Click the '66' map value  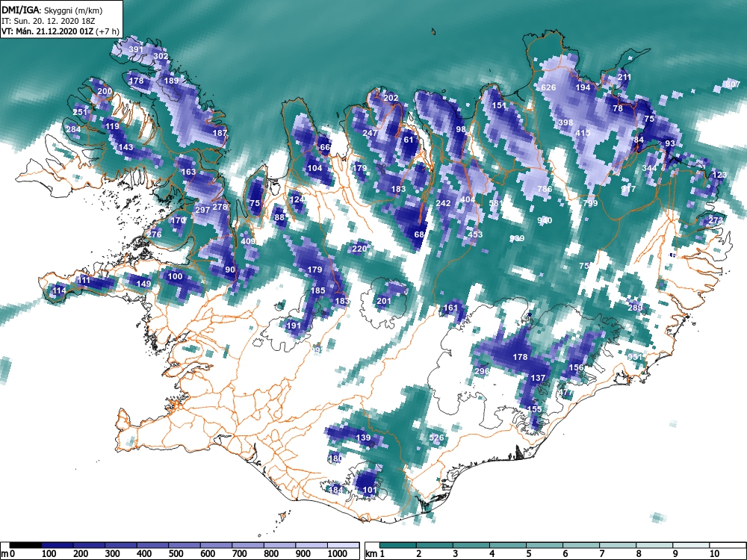click(324, 147)
